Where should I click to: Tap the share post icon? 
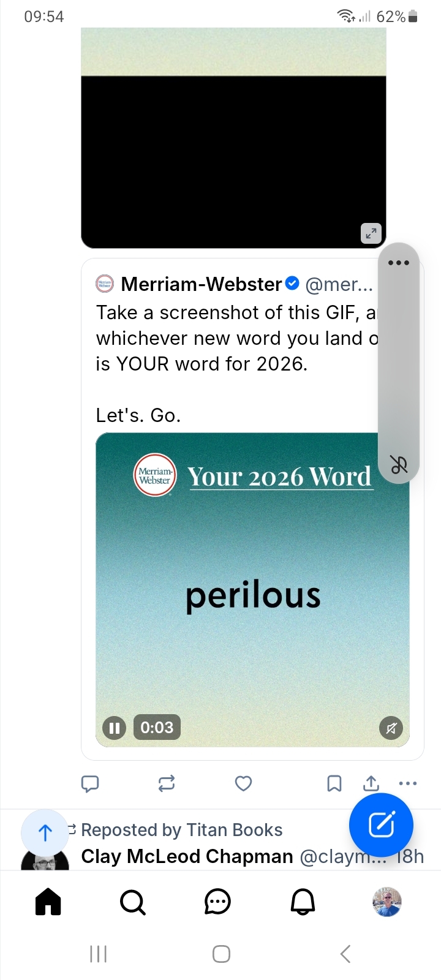pyautogui.click(x=371, y=783)
